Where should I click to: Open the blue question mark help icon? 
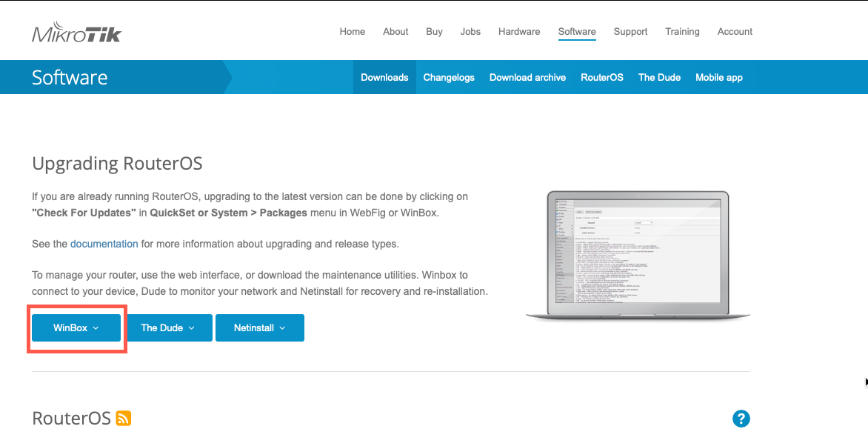click(741, 419)
